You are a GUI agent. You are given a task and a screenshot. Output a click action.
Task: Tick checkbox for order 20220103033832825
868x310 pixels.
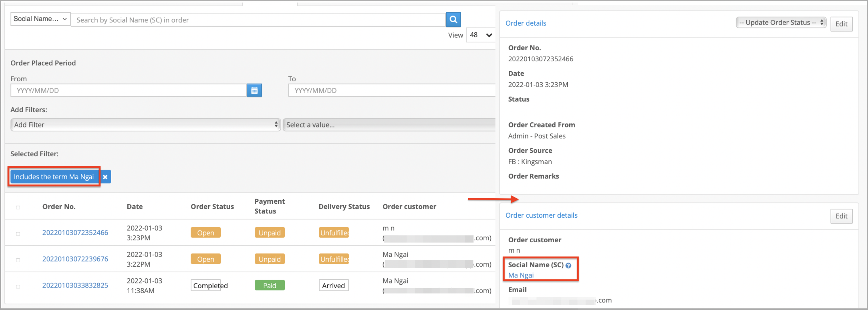[x=18, y=287]
